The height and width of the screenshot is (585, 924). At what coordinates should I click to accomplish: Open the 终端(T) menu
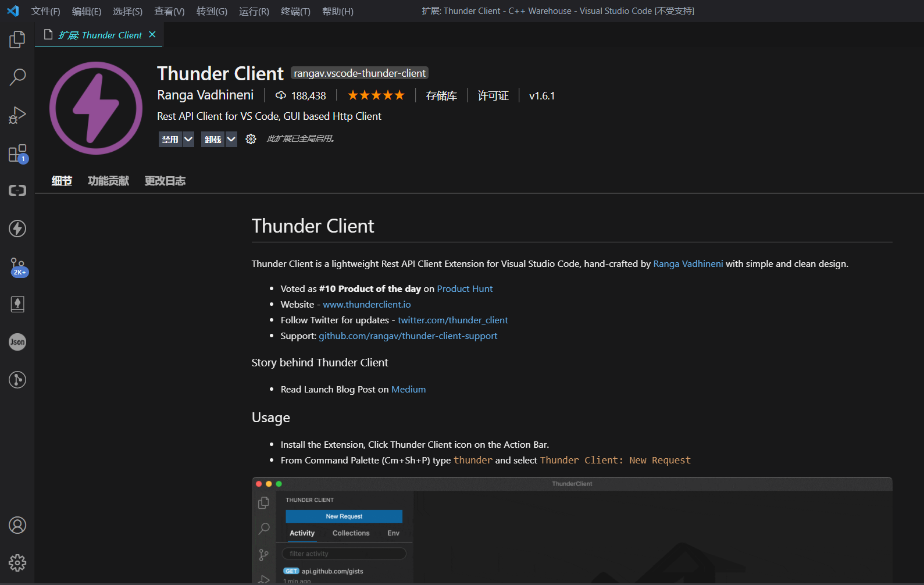click(x=295, y=11)
